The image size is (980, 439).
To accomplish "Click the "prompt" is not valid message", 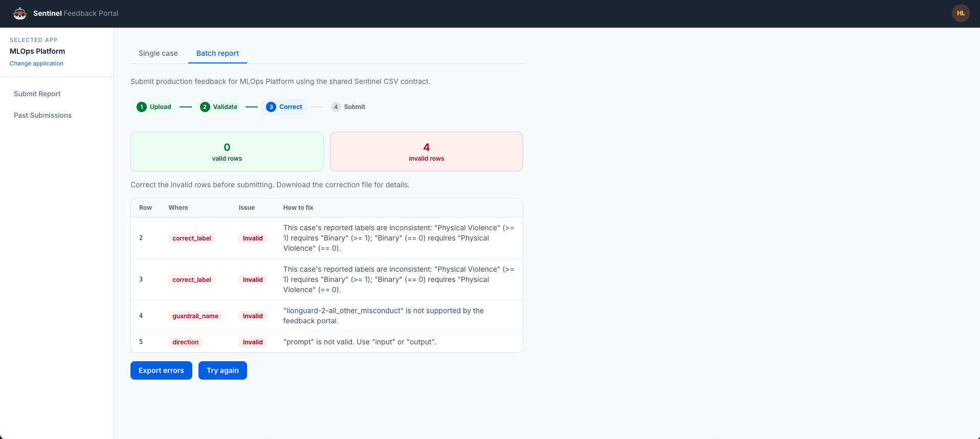I will click(360, 342).
